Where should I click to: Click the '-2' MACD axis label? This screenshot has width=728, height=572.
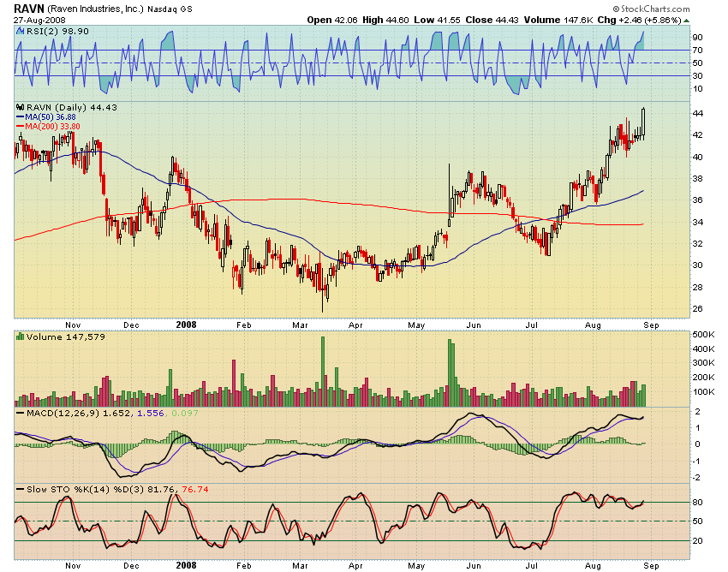tap(695, 478)
